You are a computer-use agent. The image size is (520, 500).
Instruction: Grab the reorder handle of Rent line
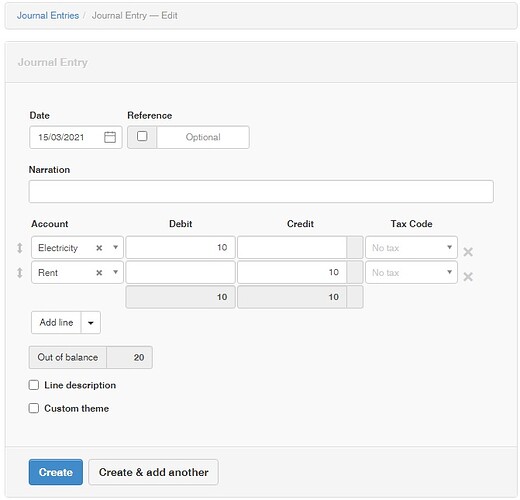click(x=20, y=273)
